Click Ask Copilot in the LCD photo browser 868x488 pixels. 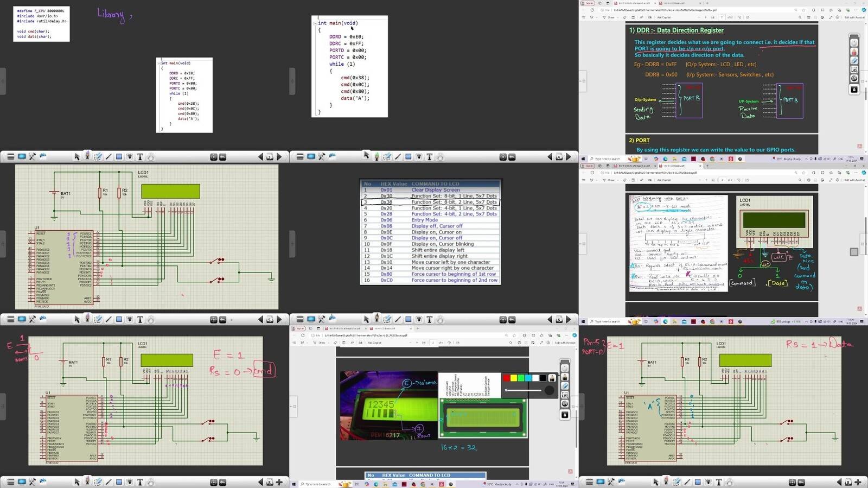(x=375, y=343)
